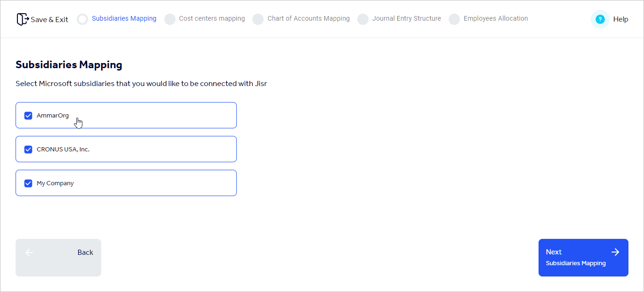The image size is (644, 292).
Task: Click the Cost centers mapping step circle
Action: pyautogui.click(x=169, y=19)
